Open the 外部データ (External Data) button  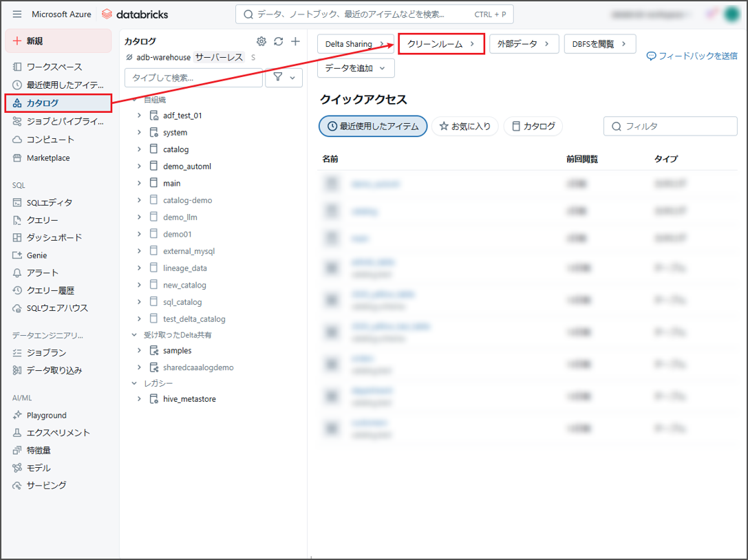524,44
